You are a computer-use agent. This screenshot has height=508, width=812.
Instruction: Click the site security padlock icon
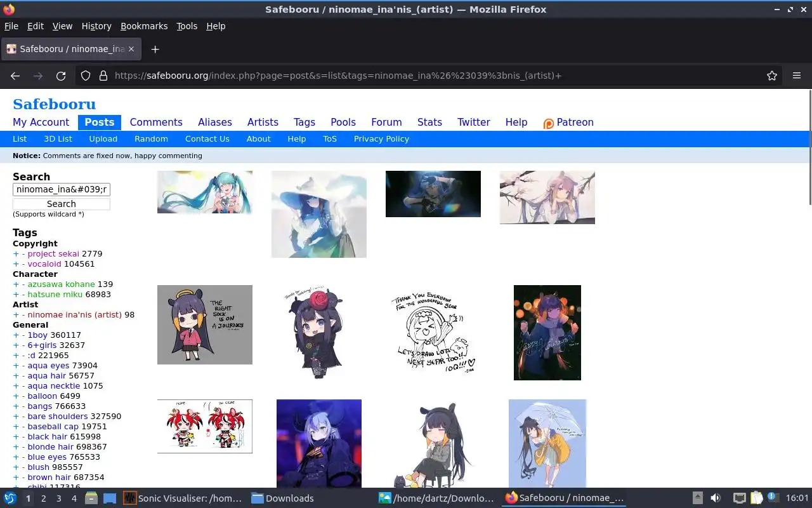(103, 76)
